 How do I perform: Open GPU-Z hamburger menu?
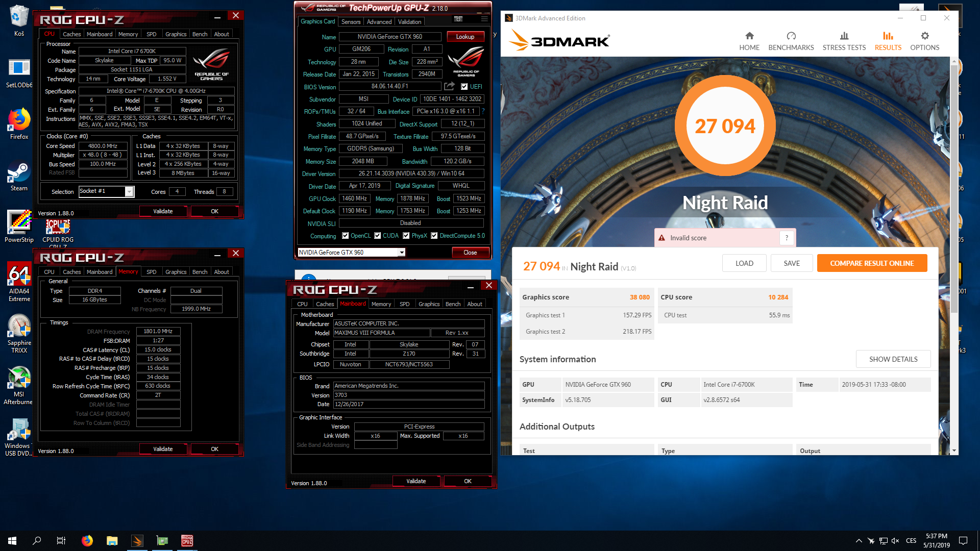click(x=484, y=19)
